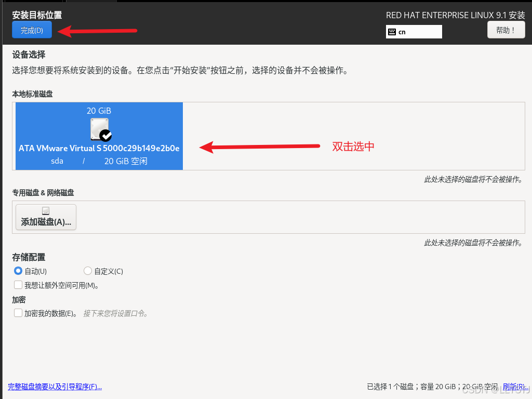Click the 接下来您将设置口令 hint text
532x399 pixels.
(x=116, y=313)
